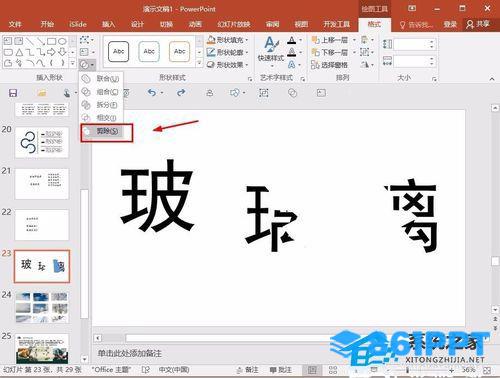The image size is (500, 378).
Task: Select the triangle shape in the shapes gallery
Action: [x=19, y=52]
